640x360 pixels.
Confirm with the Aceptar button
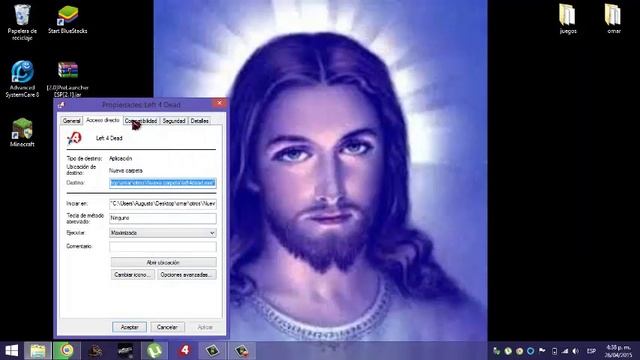pos(129,327)
